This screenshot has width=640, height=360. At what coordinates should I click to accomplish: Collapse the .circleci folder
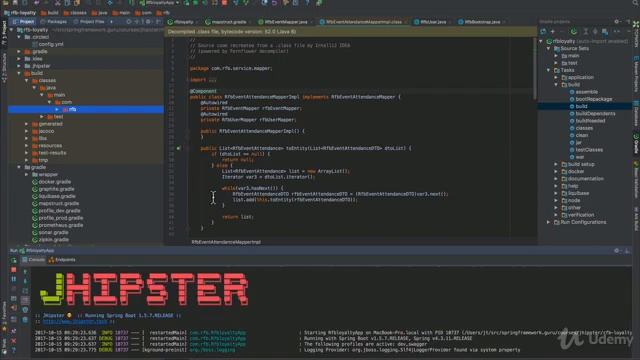[x=19, y=37]
